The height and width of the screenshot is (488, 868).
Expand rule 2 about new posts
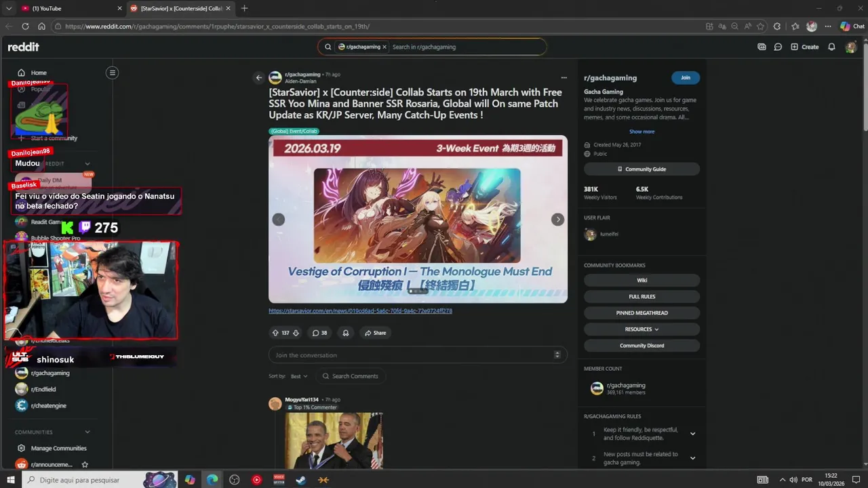click(x=692, y=458)
